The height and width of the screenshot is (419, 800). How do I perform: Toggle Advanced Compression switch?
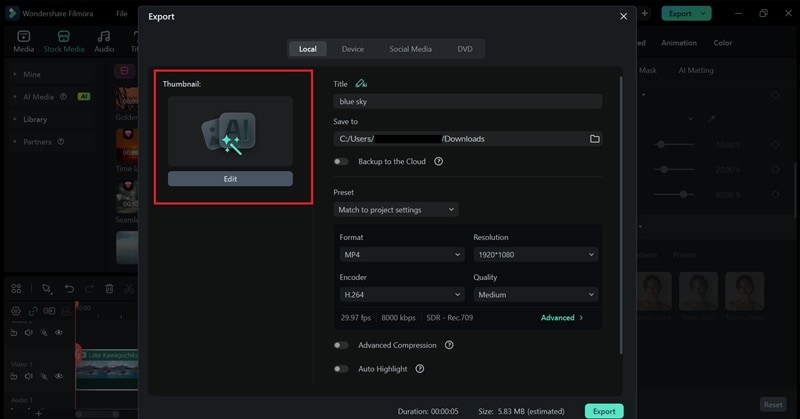[341, 345]
